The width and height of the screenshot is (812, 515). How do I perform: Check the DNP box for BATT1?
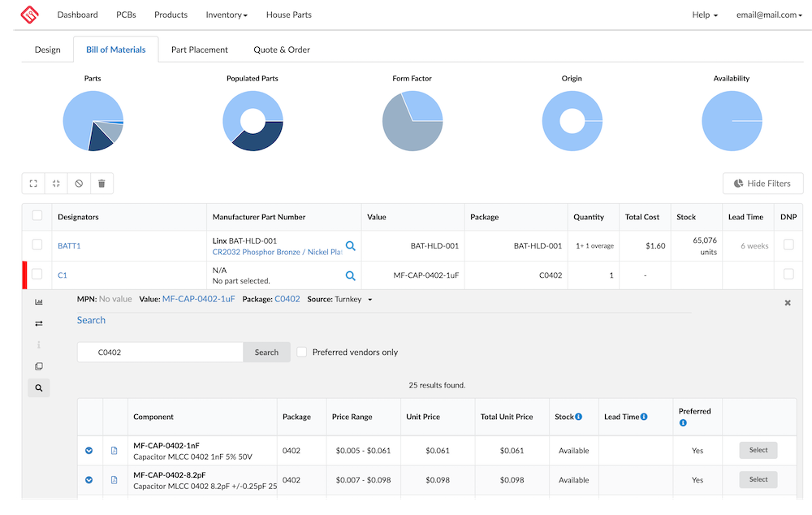click(788, 245)
